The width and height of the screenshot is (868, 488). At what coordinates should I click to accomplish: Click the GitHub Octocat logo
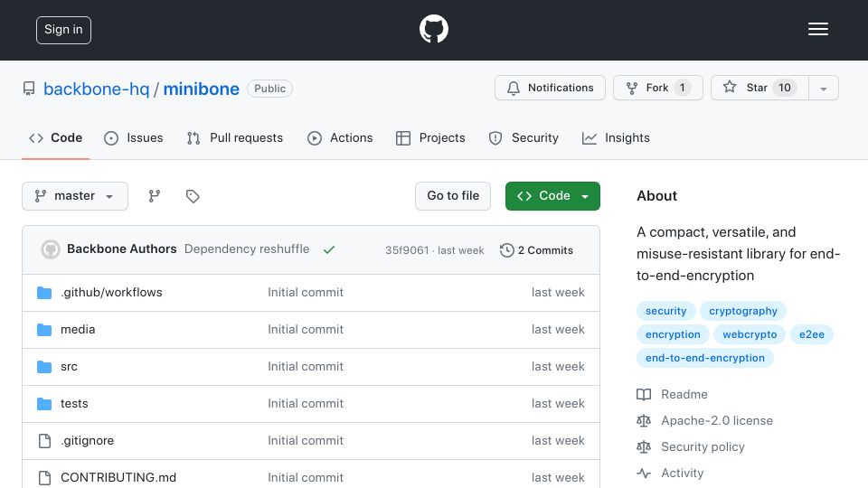[433, 29]
